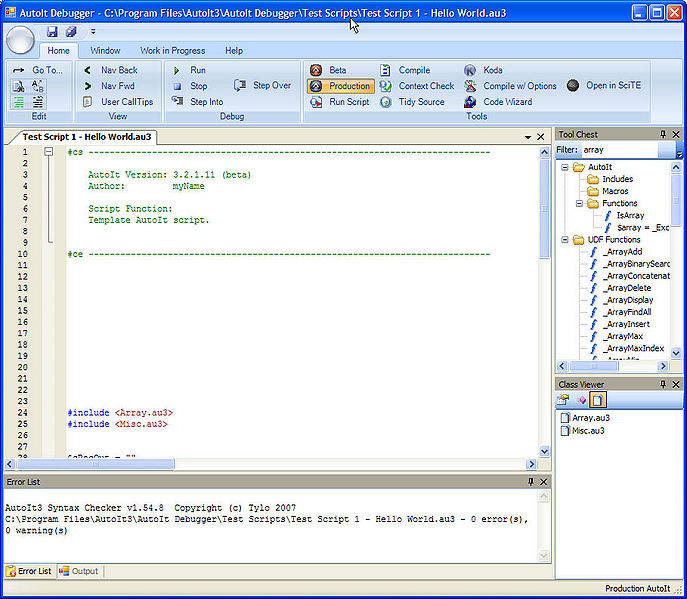Close the Test Script 1 document tab

click(x=541, y=137)
